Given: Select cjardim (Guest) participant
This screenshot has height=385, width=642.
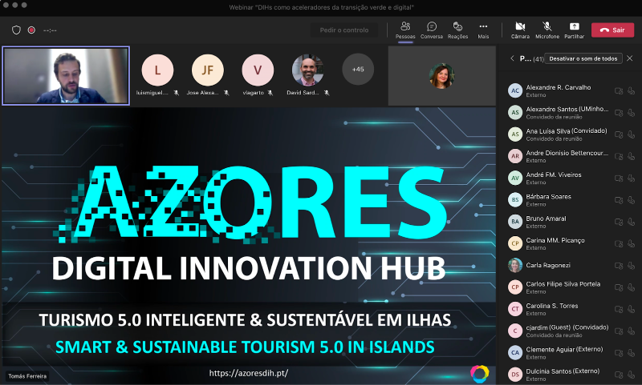Looking at the screenshot, I should 570,331.
